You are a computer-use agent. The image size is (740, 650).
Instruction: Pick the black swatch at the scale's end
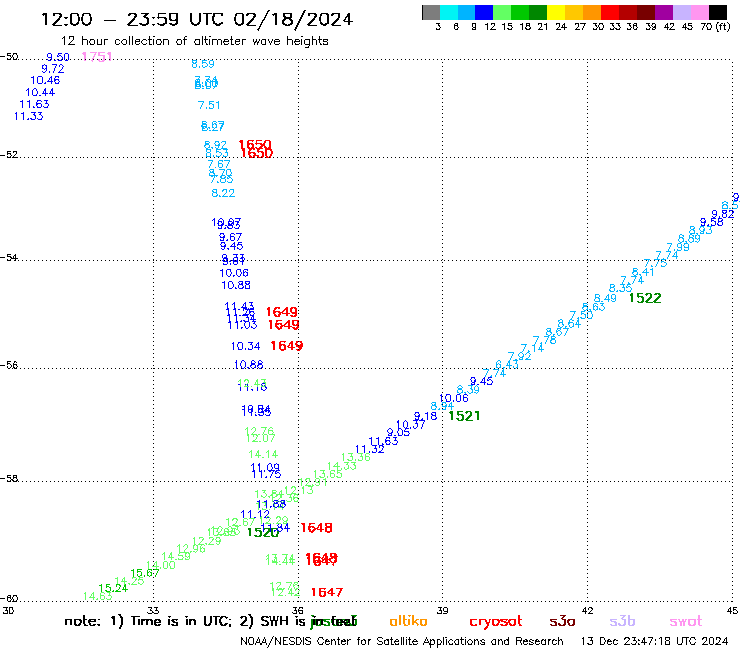pos(717,12)
